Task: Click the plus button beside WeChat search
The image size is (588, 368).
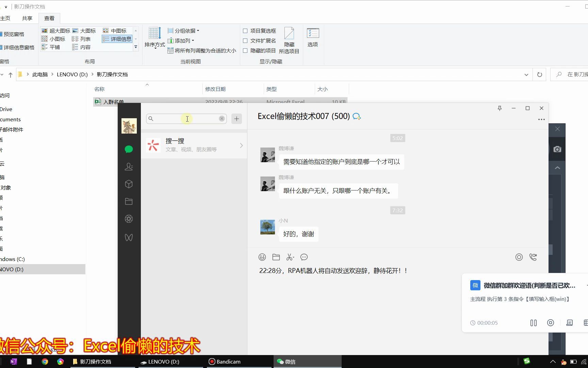Action: click(236, 119)
